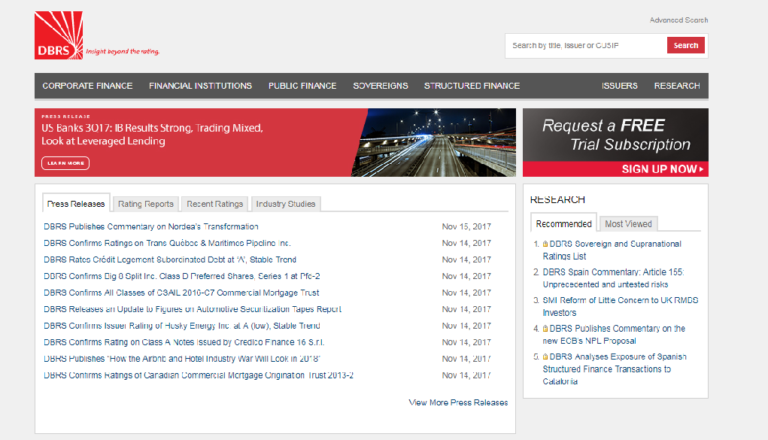Switch to the Industry Studies tab
The width and height of the screenshot is (768, 440).
(x=286, y=204)
